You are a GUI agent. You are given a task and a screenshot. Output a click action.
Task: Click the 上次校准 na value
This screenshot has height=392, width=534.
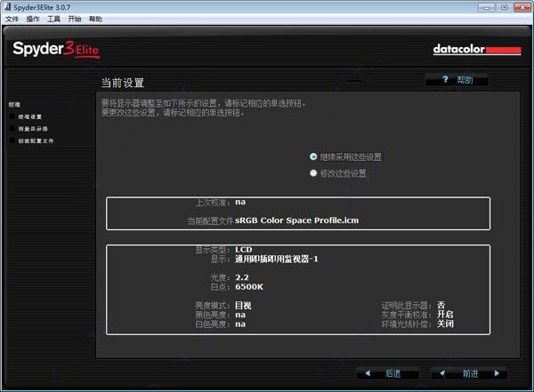click(x=240, y=202)
